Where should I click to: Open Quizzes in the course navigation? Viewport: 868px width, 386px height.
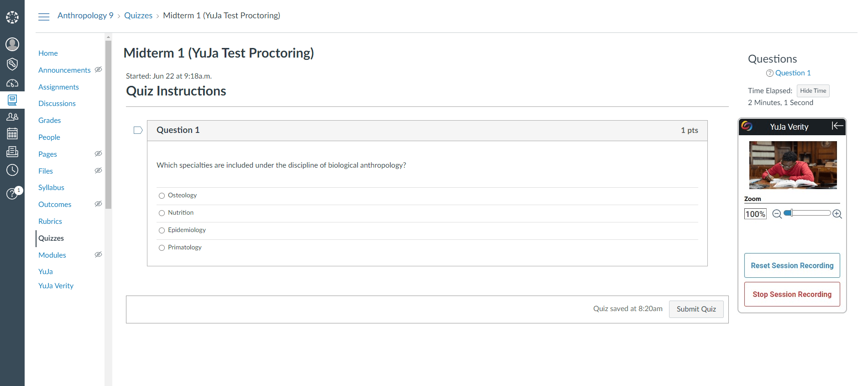(51, 238)
